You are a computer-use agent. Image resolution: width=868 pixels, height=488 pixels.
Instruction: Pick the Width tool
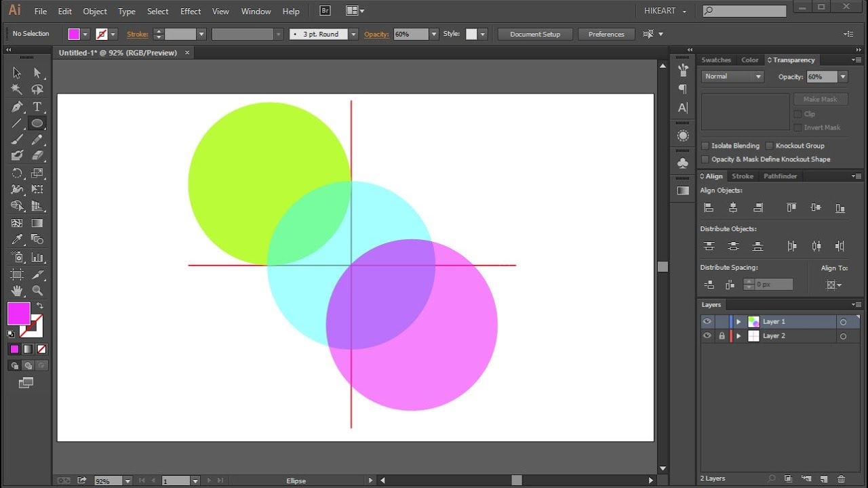pyautogui.click(x=17, y=189)
